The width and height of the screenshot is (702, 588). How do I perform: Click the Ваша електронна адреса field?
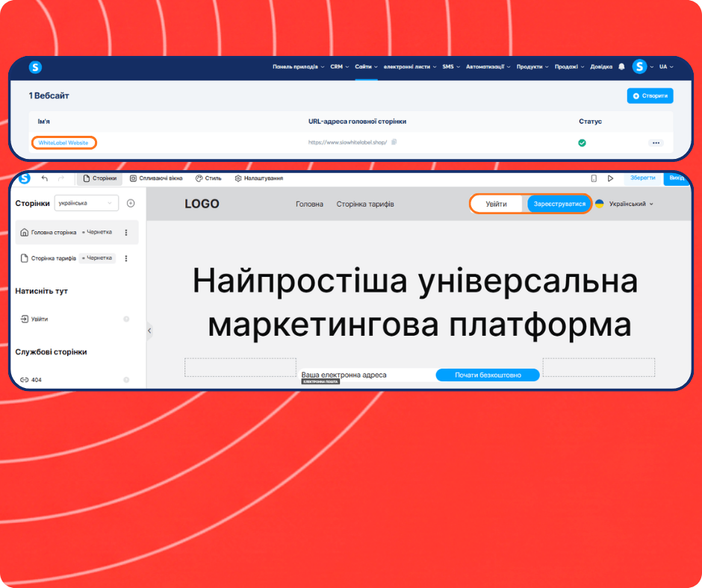[367, 375]
